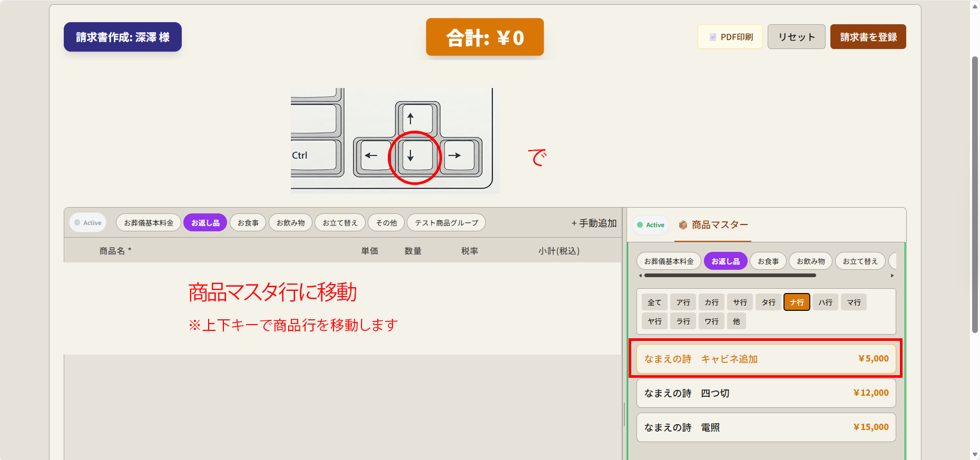Select その他 category chip
This screenshot has height=460, width=980.
386,223
